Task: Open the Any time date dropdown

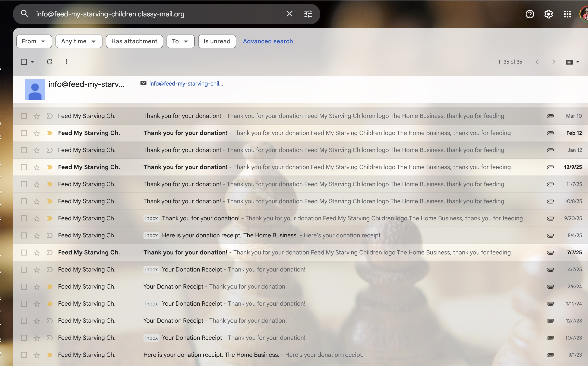Action: (79, 41)
